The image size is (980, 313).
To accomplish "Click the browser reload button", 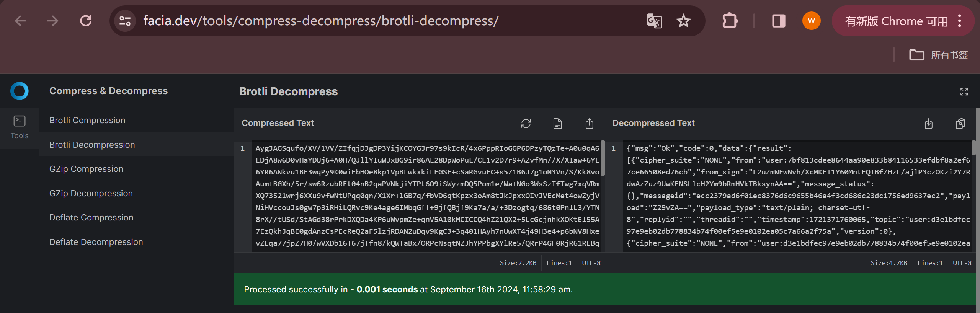I will click(86, 21).
